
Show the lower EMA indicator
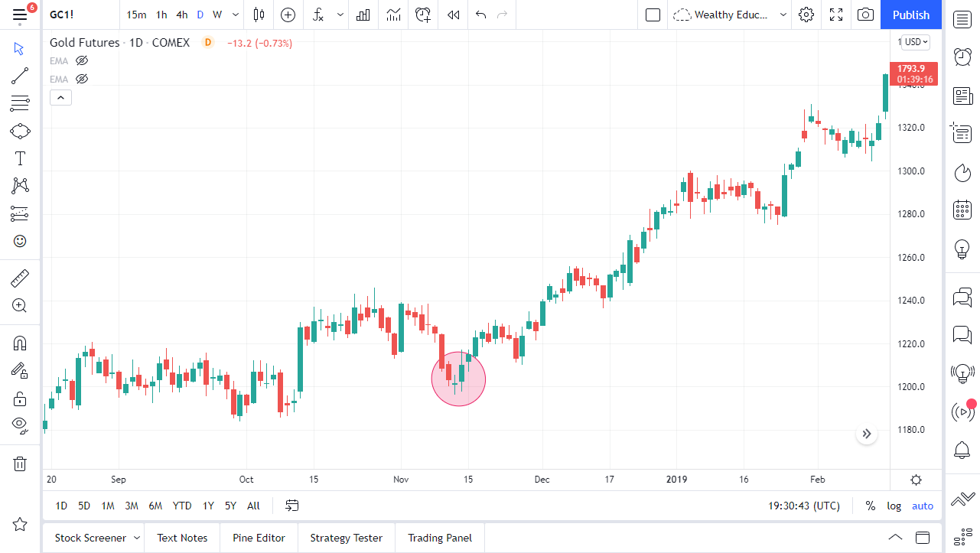click(82, 79)
